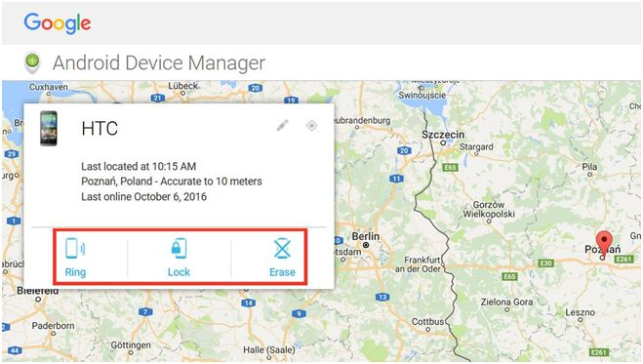
Task: Click Paderborn on the map
Action: click(54, 326)
